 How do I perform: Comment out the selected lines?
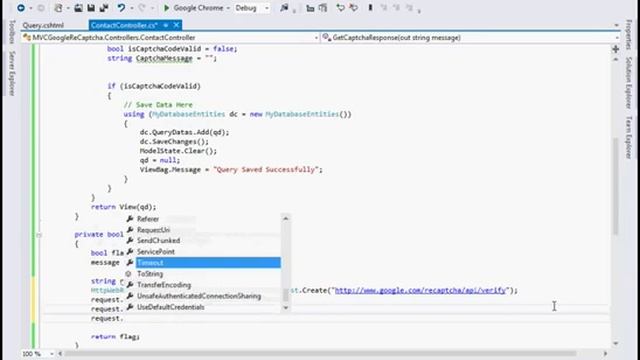340,8
